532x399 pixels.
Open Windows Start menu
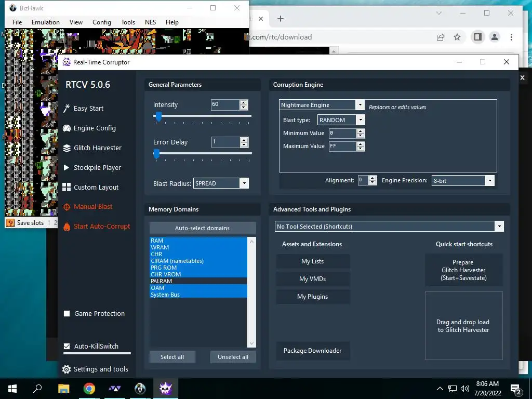pos(12,389)
